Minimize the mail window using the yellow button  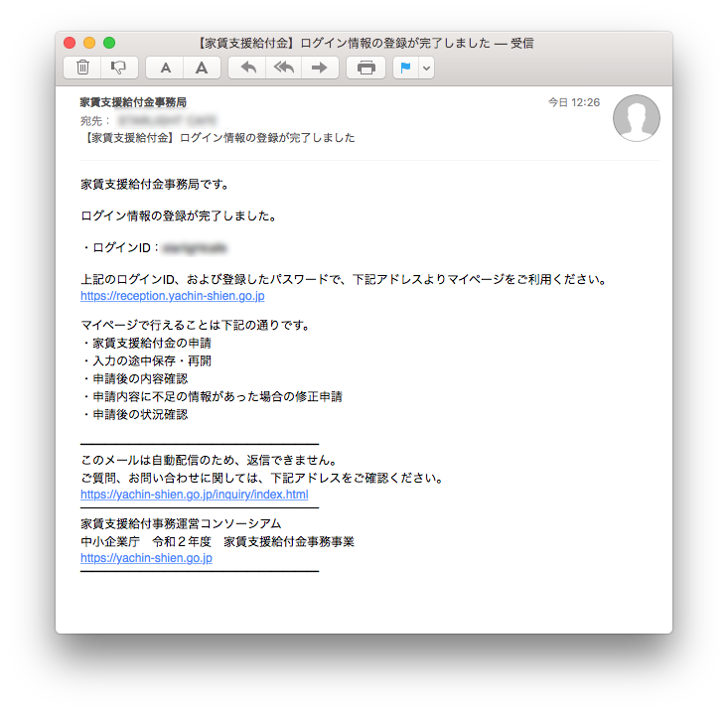[x=89, y=43]
